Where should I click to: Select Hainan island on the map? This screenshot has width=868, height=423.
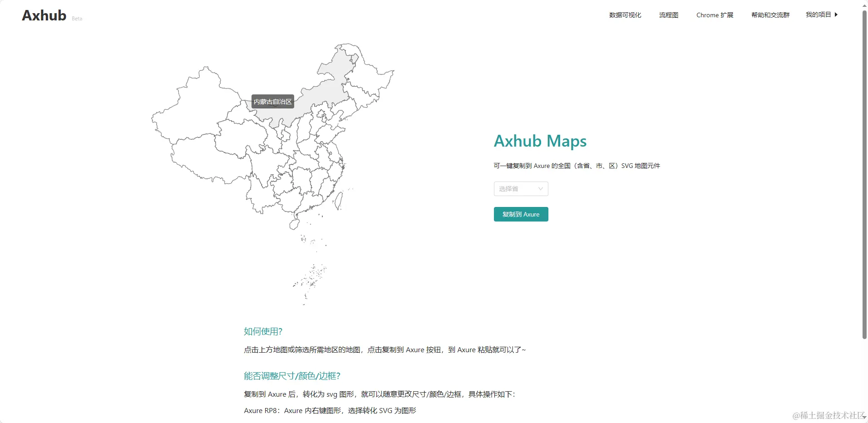pos(294,224)
